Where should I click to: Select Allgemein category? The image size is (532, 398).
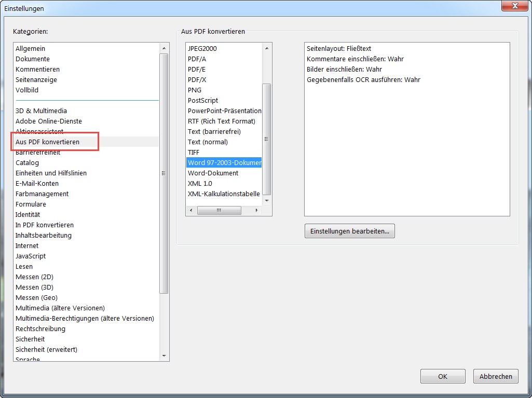point(30,48)
